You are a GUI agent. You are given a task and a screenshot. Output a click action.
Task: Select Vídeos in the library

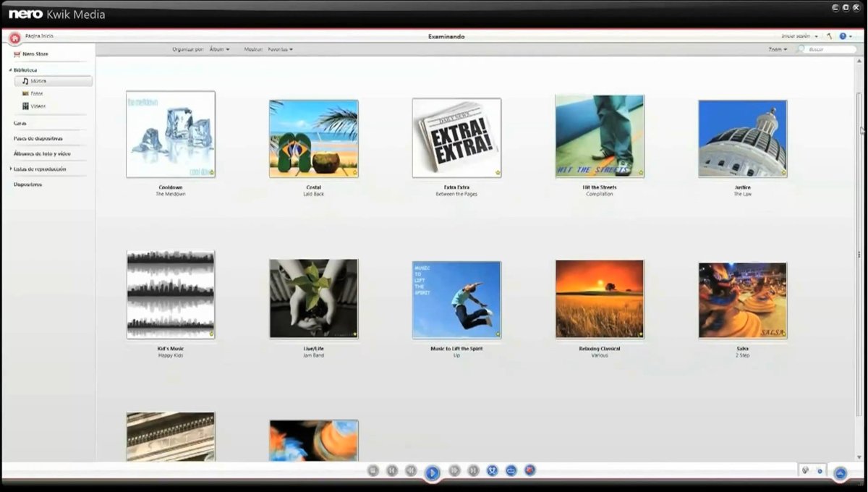pyautogui.click(x=38, y=106)
